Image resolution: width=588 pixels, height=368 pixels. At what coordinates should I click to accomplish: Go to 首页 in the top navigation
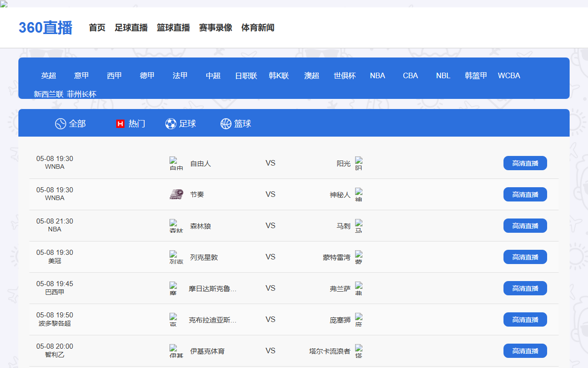[x=97, y=28]
